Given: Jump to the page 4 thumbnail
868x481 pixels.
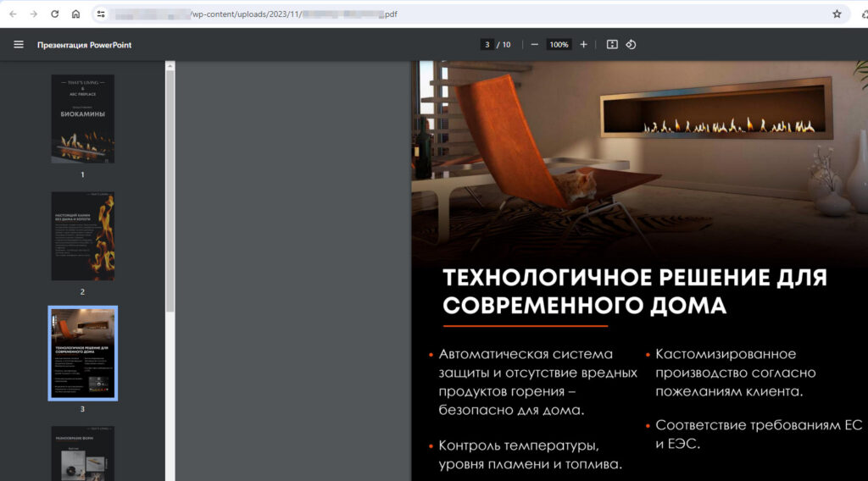Looking at the screenshot, I should click(82, 454).
